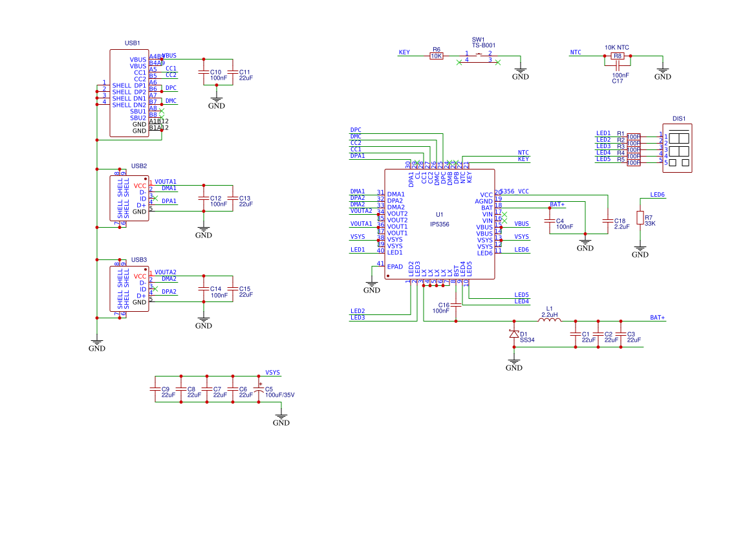Select the C2 22uF capacitor symbol
The height and width of the screenshot is (535, 756).
[598, 334]
